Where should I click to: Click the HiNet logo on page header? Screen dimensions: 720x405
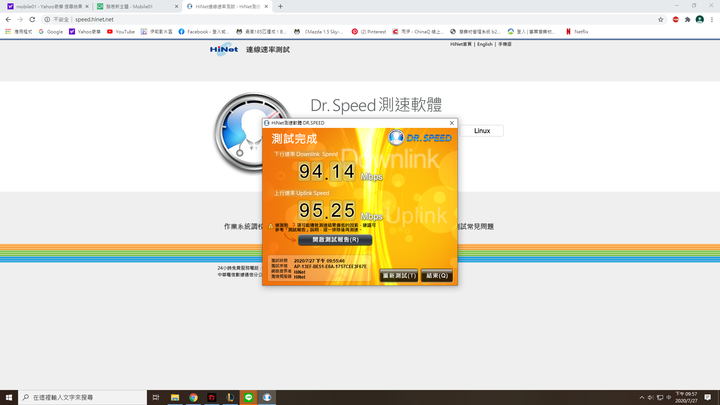point(224,49)
